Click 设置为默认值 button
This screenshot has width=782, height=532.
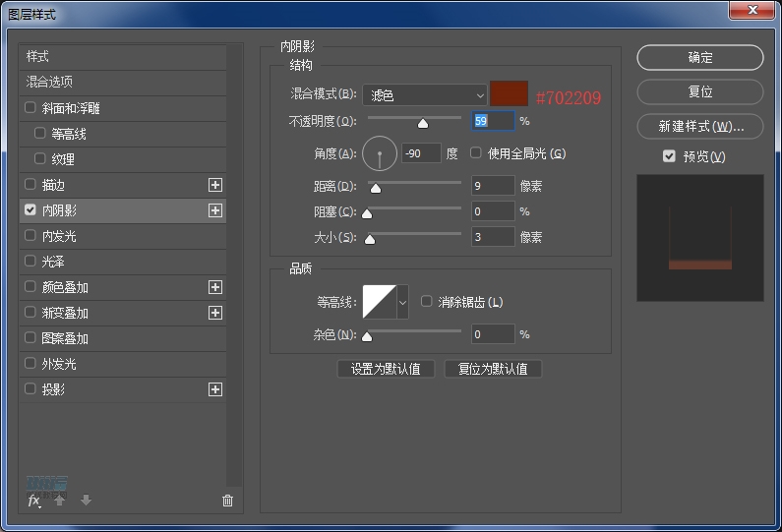click(x=386, y=369)
